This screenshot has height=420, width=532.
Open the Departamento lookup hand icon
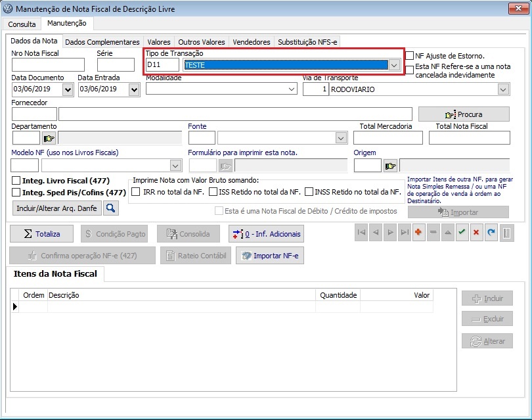click(x=49, y=138)
